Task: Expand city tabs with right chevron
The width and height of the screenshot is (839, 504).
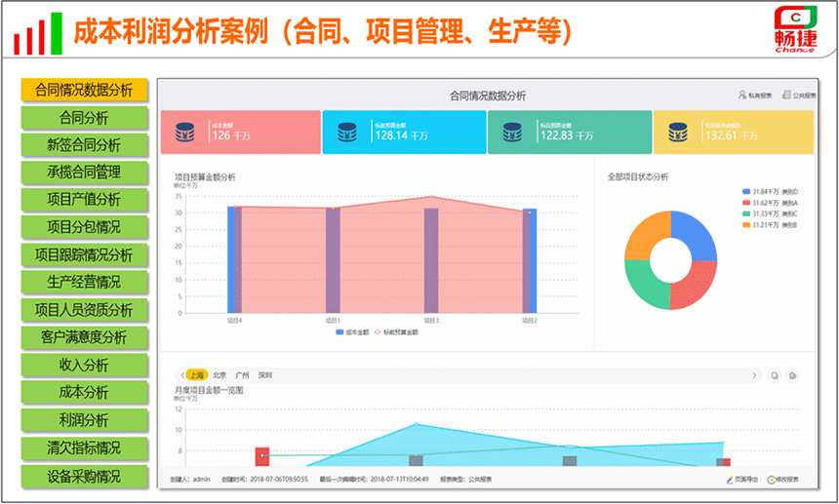Action: tap(754, 375)
